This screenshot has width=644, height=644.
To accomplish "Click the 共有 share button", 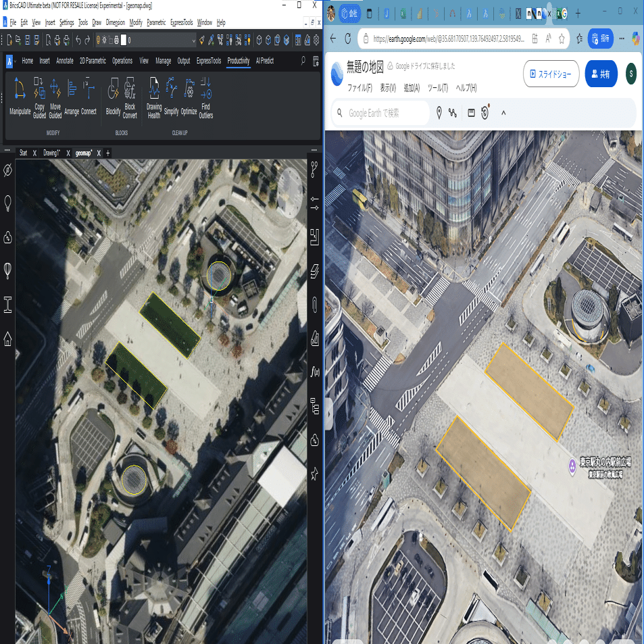I will coord(601,74).
